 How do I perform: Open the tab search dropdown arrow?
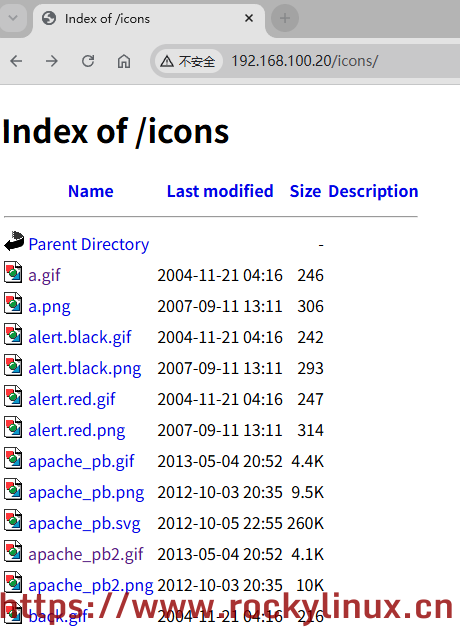[x=13, y=18]
